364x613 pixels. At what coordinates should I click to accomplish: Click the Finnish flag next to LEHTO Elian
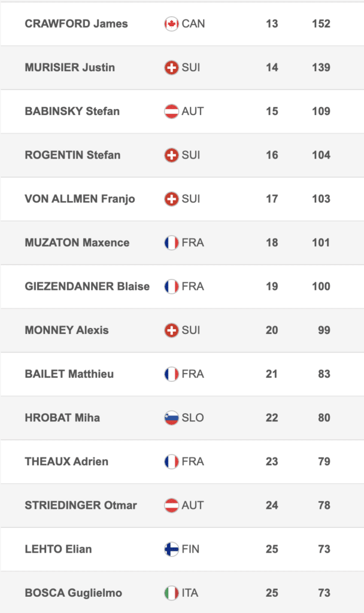coord(171,549)
